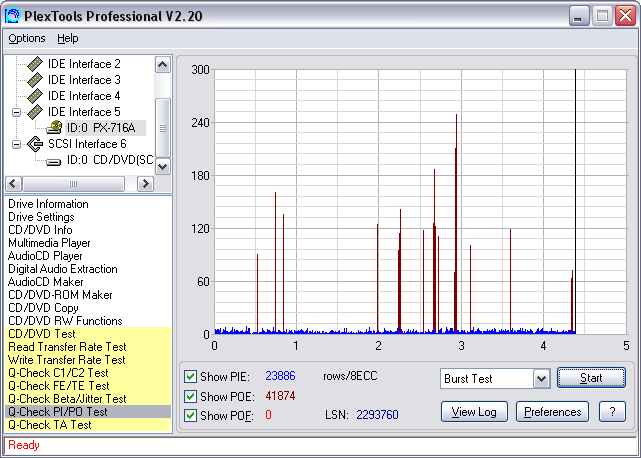Select IDE Interface 4 in tree
Viewport: 641px width, 458px height.
point(84,96)
